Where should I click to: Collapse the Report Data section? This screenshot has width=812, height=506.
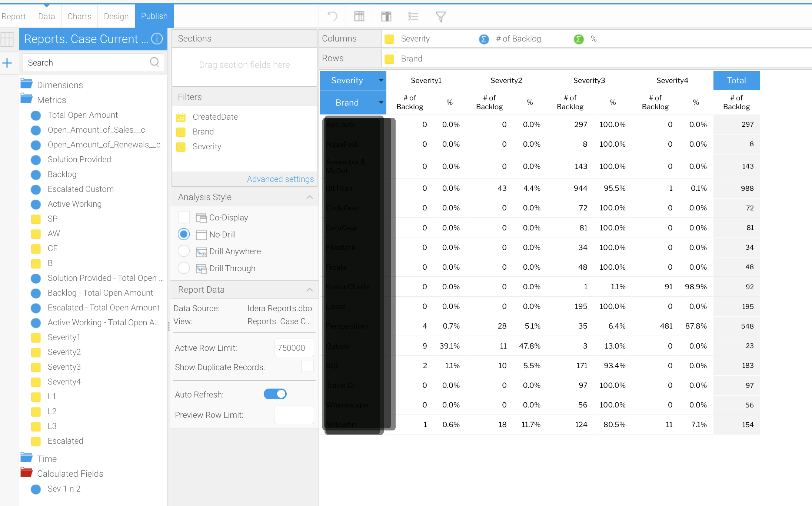pyautogui.click(x=310, y=290)
